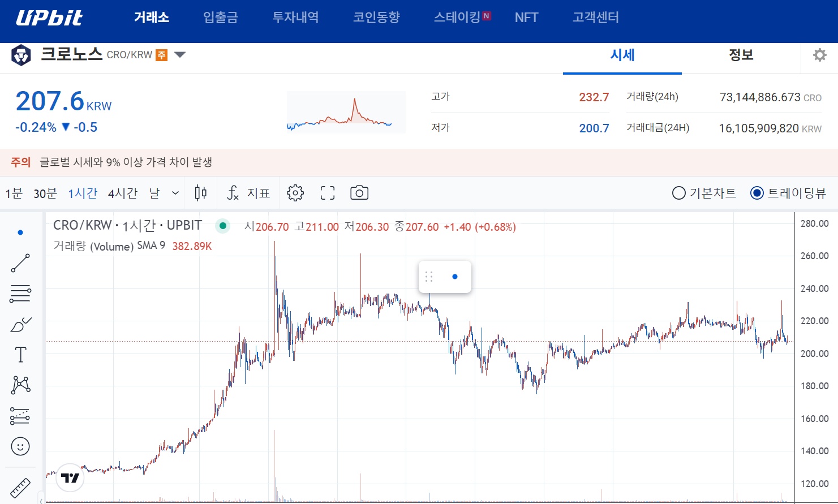The image size is (838, 504).
Task: Click the Upbit logo
Action: coord(49,18)
